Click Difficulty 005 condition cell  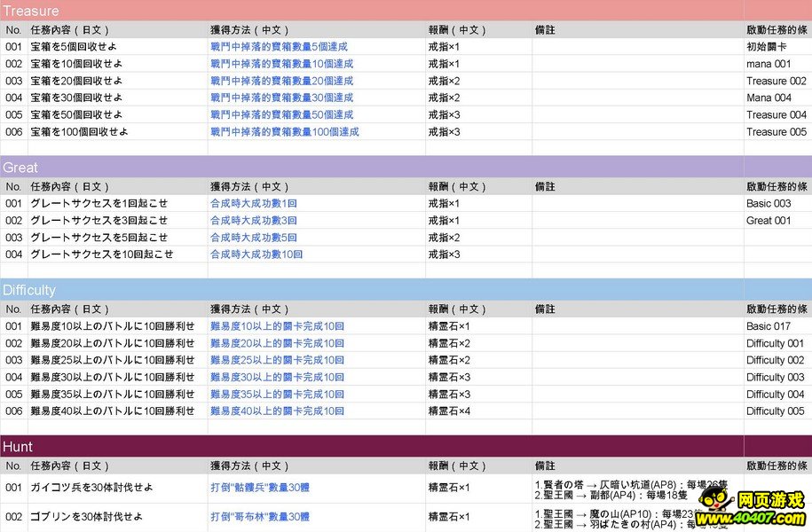click(777, 411)
